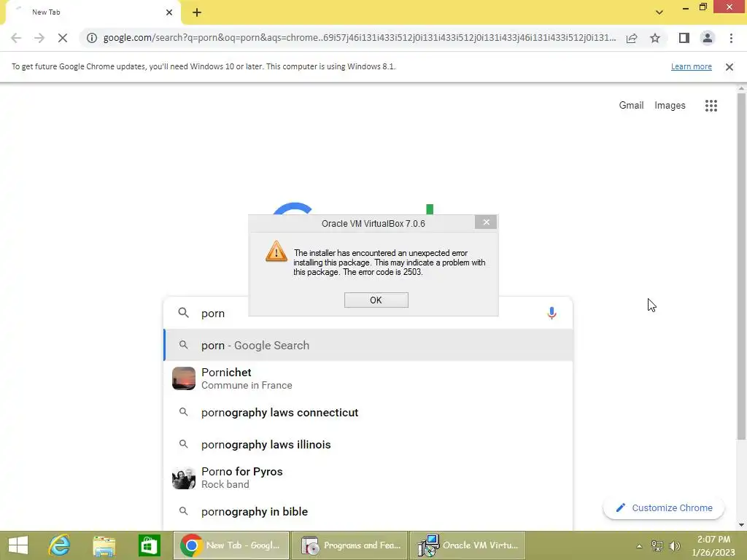Show hidden tray icons arrow
This screenshot has height=560, width=747.
tap(639, 546)
